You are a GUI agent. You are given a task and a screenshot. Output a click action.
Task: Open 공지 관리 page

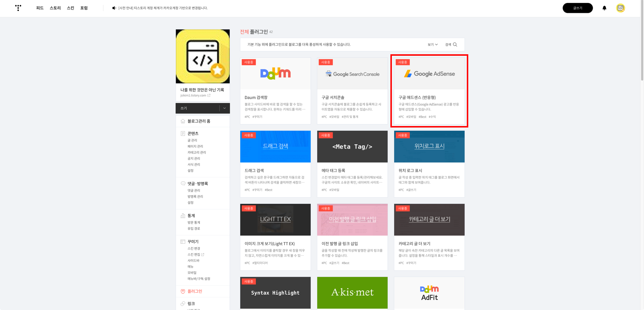click(x=194, y=158)
